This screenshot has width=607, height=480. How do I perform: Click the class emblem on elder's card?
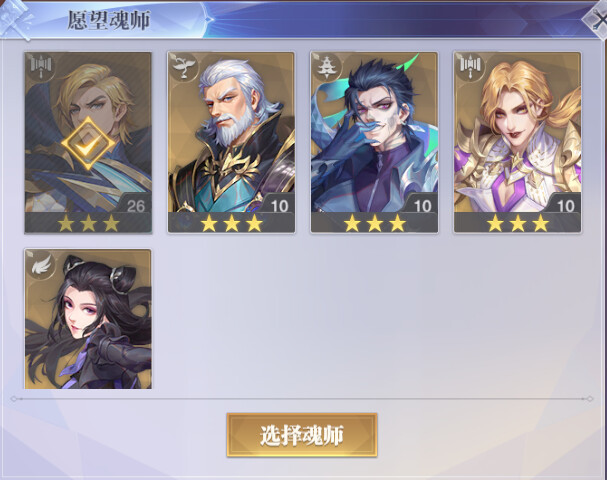tap(184, 67)
